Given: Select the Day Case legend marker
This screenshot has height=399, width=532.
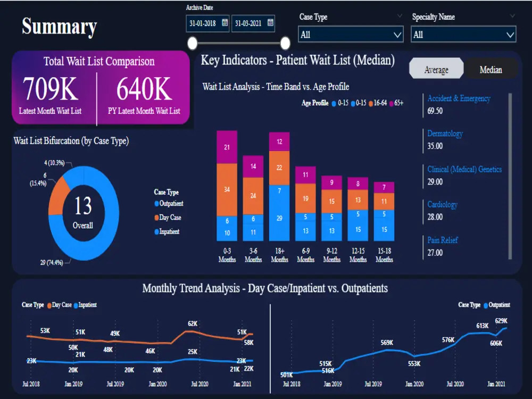Looking at the screenshot, I should [x=49, y=305].
